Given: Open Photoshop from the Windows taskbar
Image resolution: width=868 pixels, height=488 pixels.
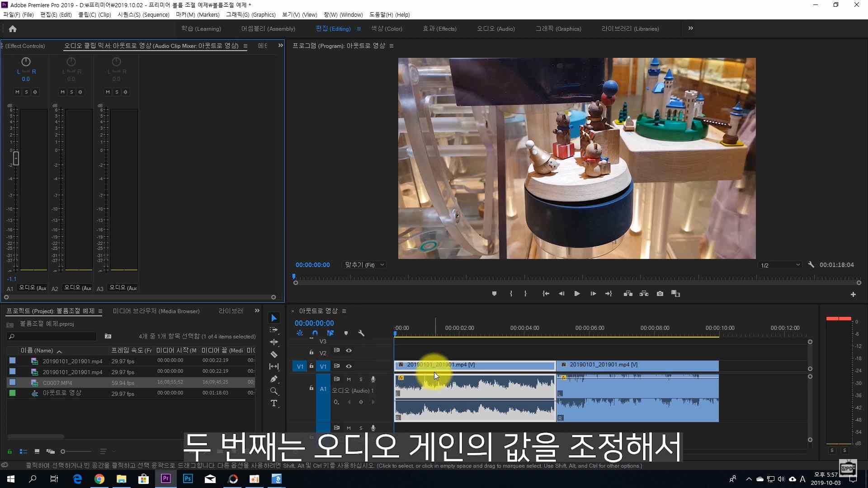Looking at the screenshot, I should tap(188, 479).
